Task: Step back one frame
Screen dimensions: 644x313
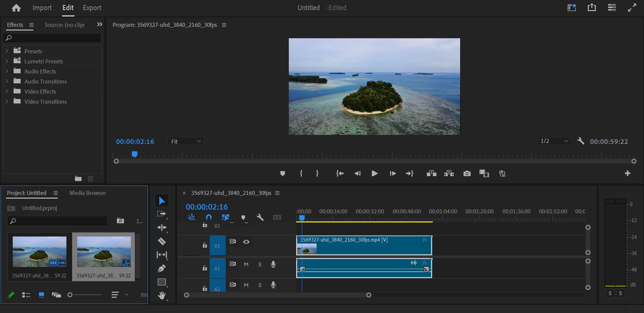Action: tap(357, 173)
